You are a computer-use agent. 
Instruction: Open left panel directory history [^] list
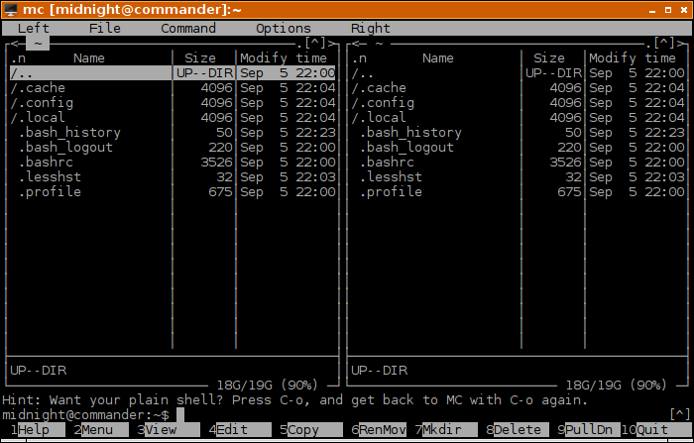[x=318, y=43]
